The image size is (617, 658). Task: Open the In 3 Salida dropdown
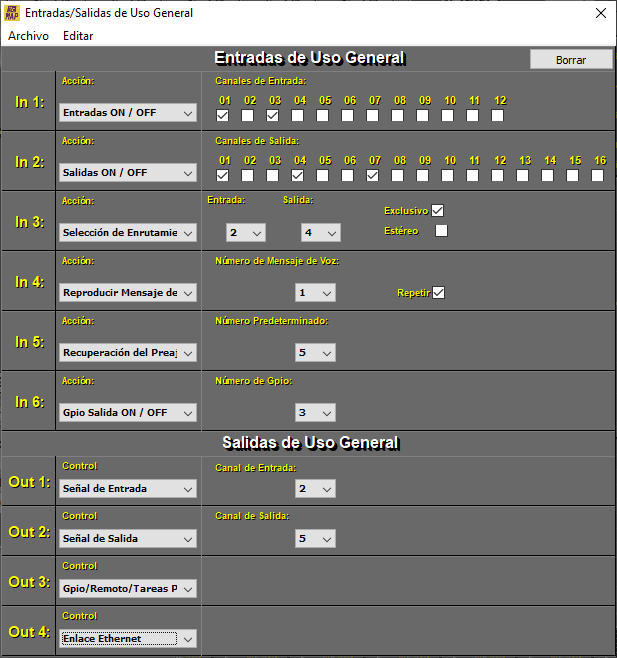[x=320, y=233]
